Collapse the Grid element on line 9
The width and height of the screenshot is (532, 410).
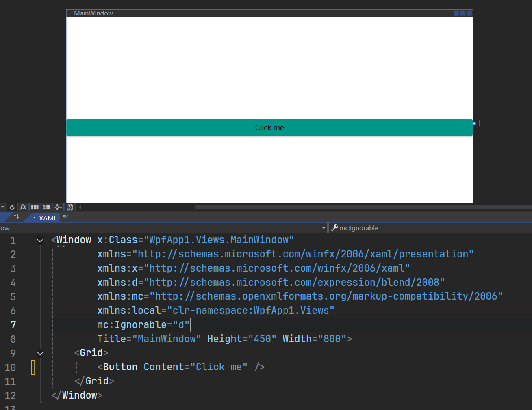point(40,353)
